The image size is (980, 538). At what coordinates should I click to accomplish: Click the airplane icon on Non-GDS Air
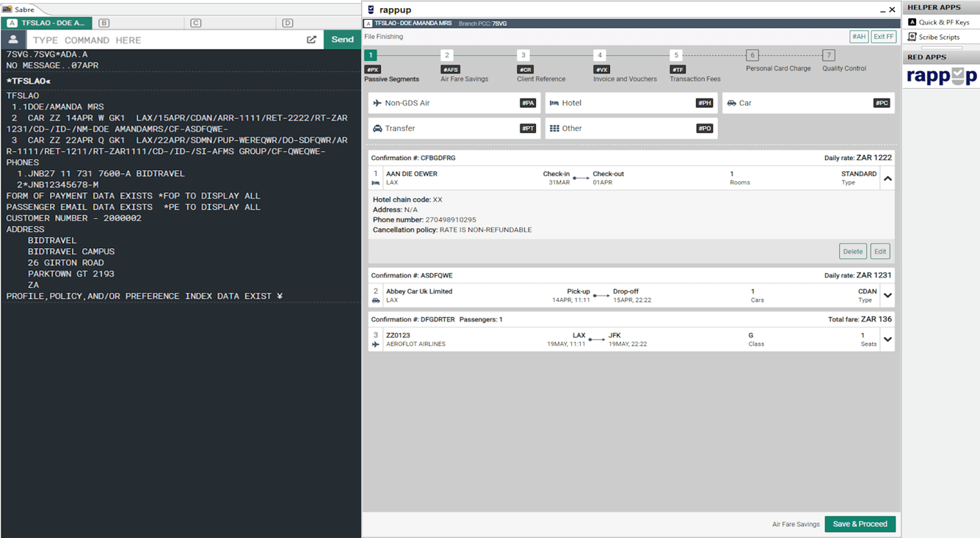coord(377,103)
